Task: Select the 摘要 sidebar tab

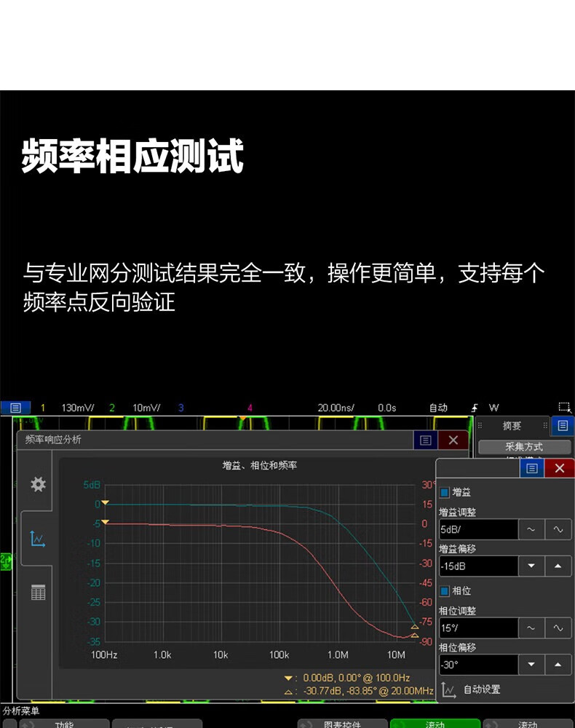Action: point(512,426)
